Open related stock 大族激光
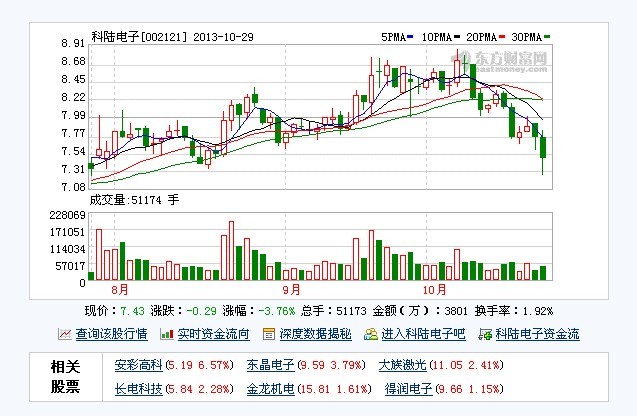 coord(402,365)
